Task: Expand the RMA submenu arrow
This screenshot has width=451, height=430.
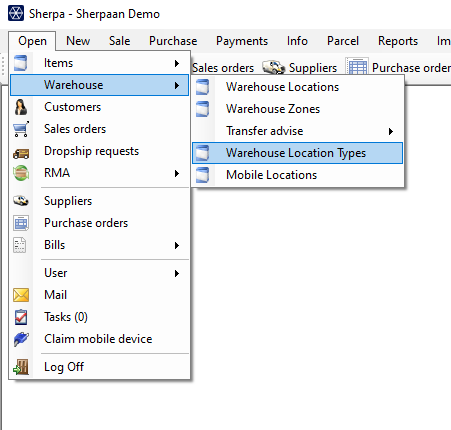Action: tap(177, 173)
